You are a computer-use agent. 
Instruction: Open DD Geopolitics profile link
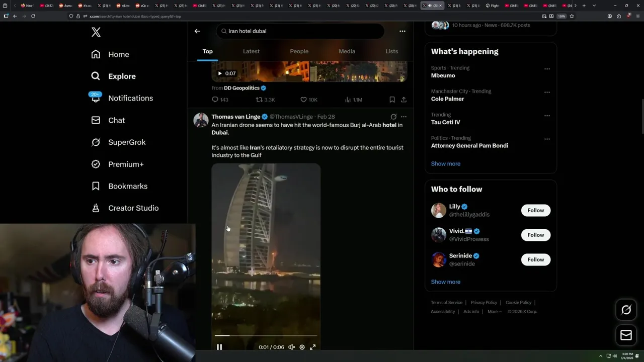(x=242, y=88)
